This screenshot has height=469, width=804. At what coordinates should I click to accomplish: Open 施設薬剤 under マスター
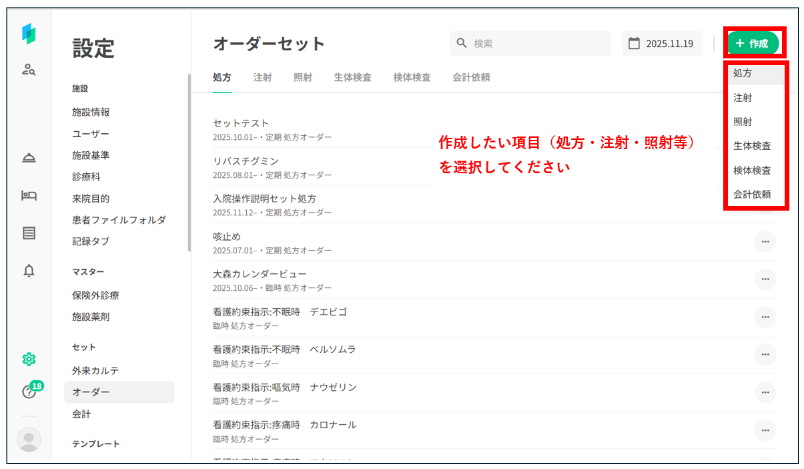[91, 317]
